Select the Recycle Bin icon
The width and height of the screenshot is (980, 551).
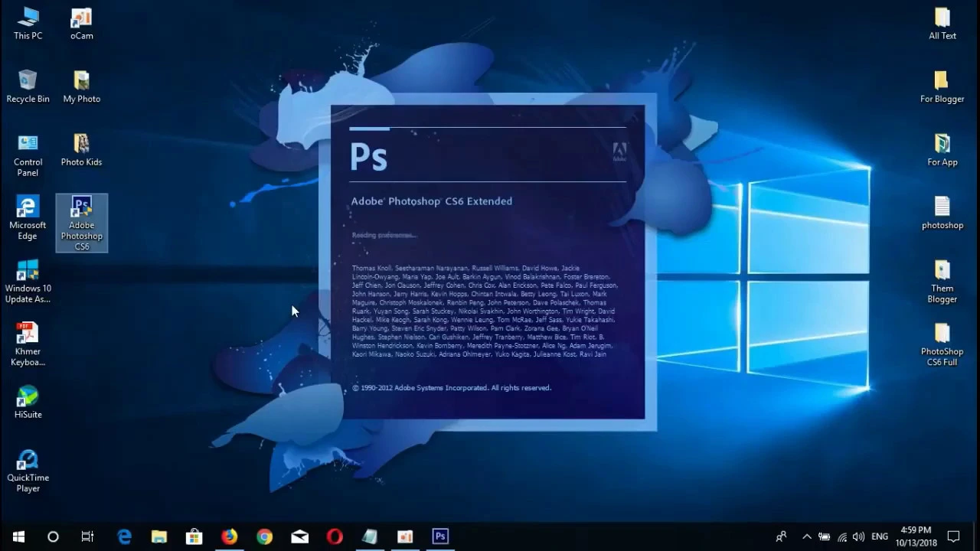tap(28, 86)
